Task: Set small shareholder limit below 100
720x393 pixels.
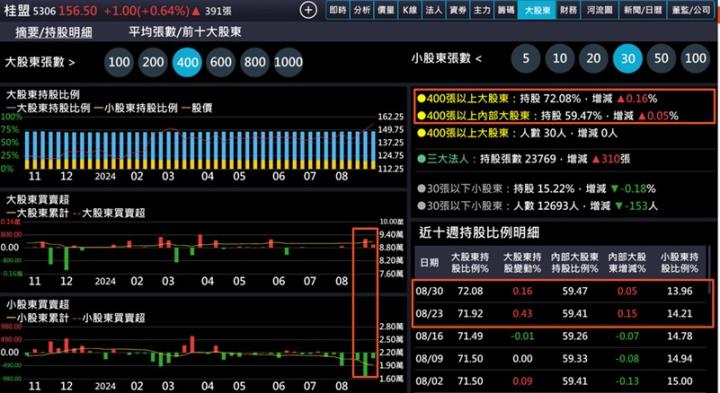Action: click(x=695, y=58)
